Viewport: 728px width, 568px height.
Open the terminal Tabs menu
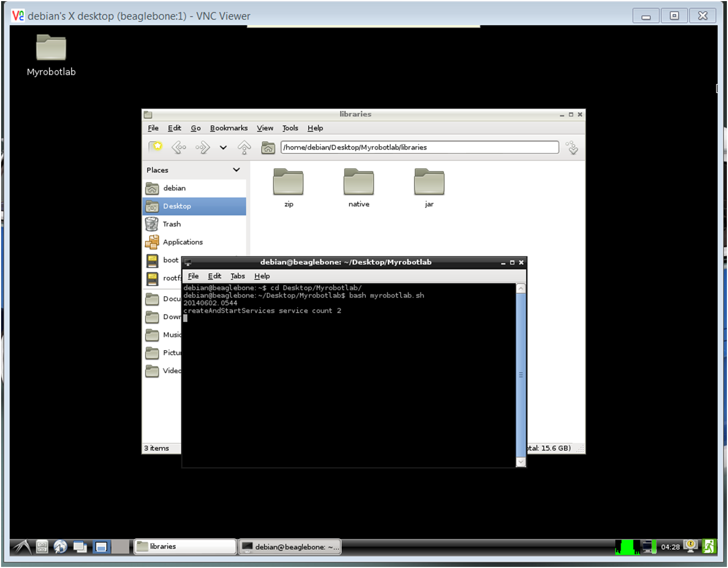[x=238, y=276]
